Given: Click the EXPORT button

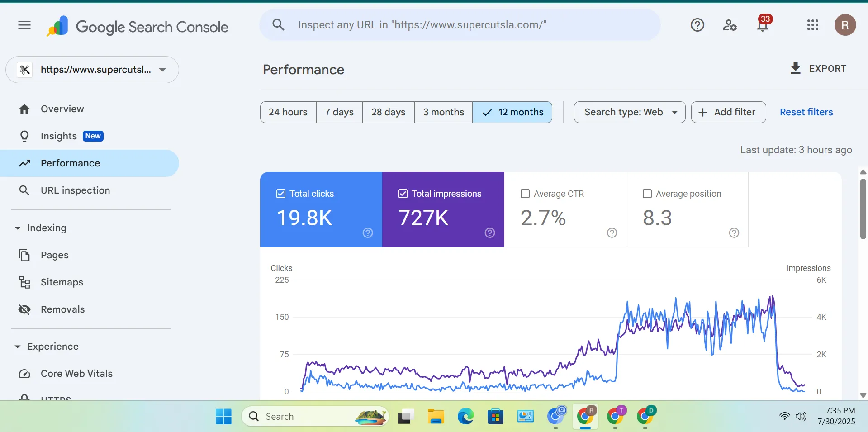Looking at the screenshot, I should 818,69.
